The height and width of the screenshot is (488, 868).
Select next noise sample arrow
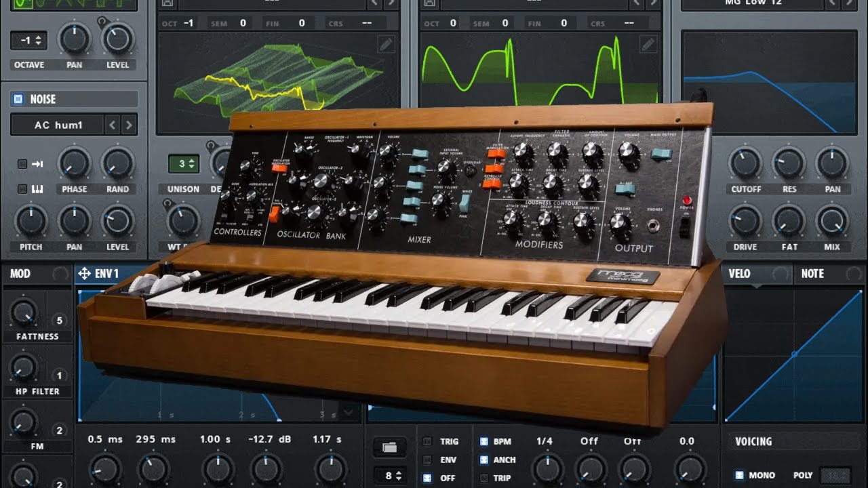(x=129, y=125)
